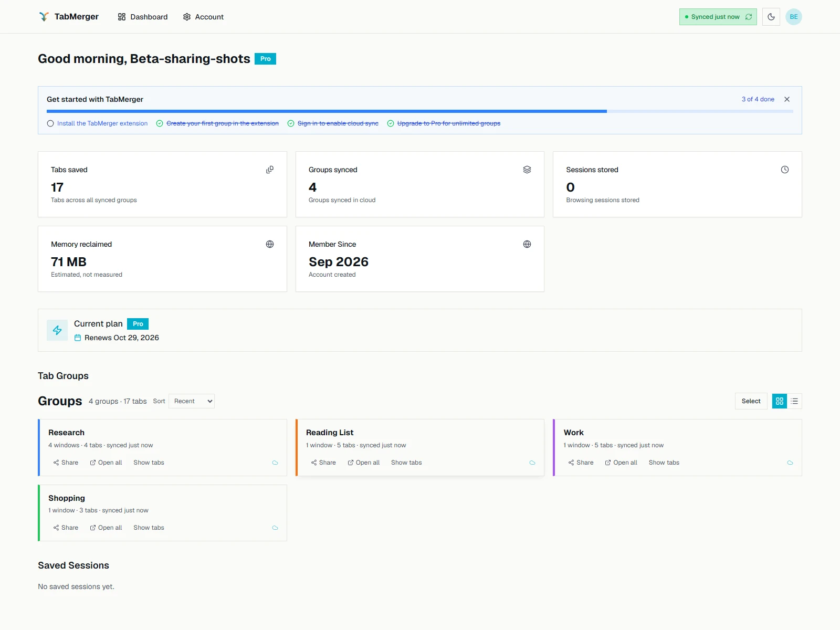Click the Synced just now status button

coord(718,17)
